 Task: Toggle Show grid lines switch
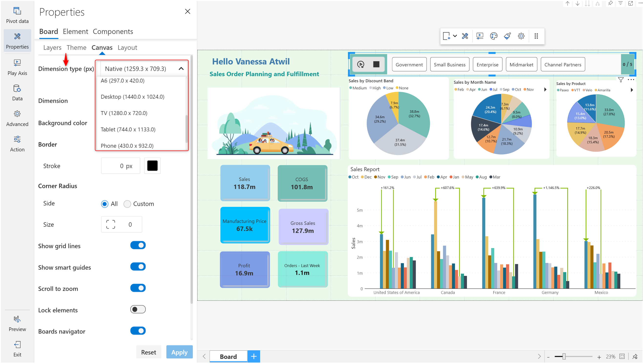point(138,245)
